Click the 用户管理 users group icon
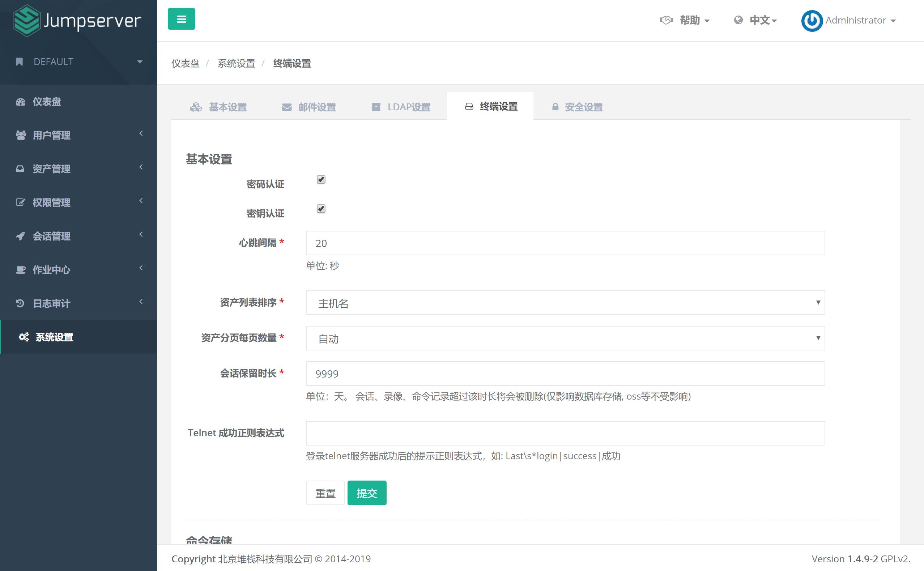924x571 pixels. (x=21, y=135)
